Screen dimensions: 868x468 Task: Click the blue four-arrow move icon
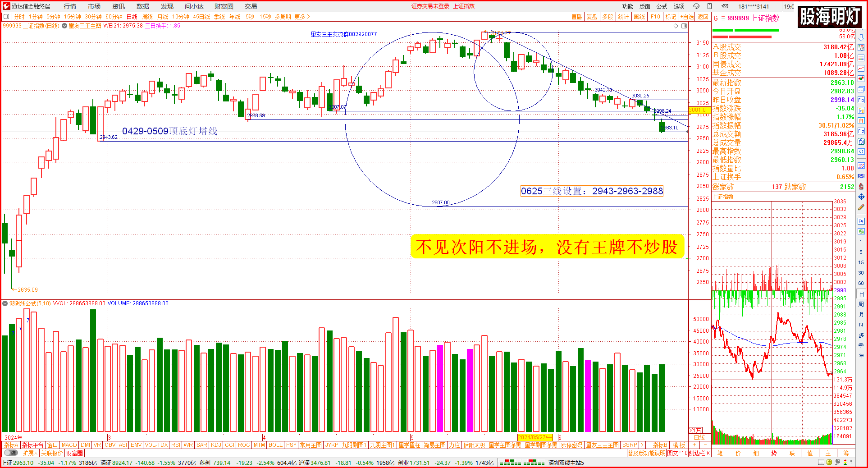click(861, 197)
